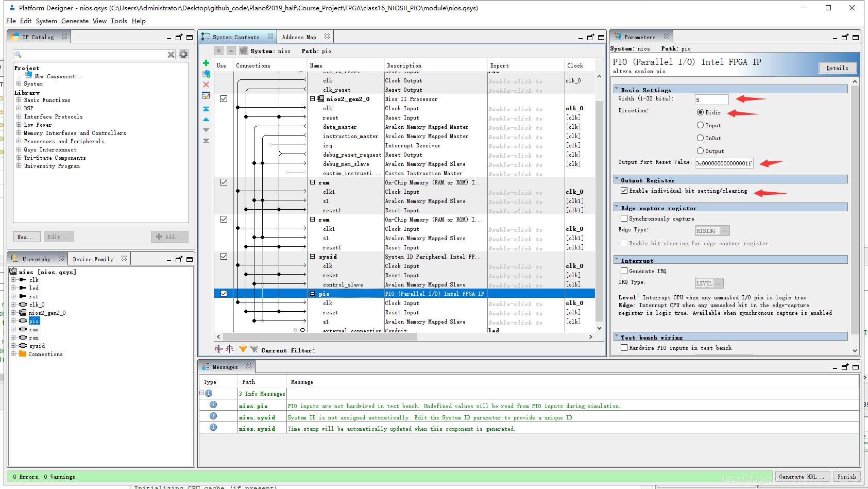Open the File menu
The height and width of the screenshot is (489, 868).
11,21
